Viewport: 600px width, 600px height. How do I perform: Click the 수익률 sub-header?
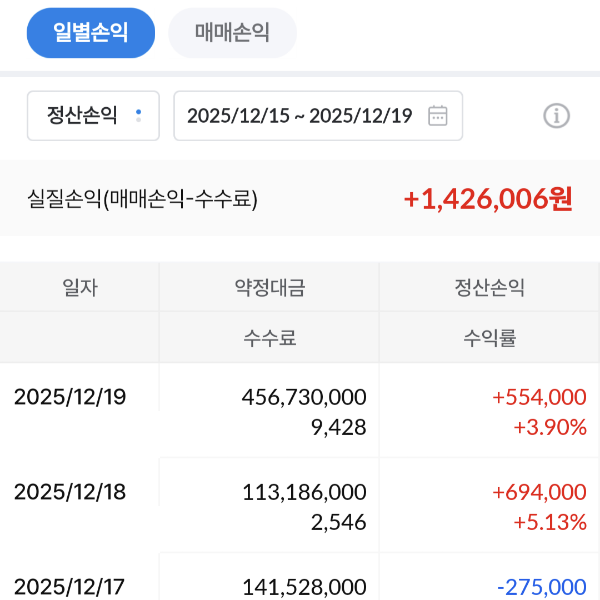tap(489, 338)
